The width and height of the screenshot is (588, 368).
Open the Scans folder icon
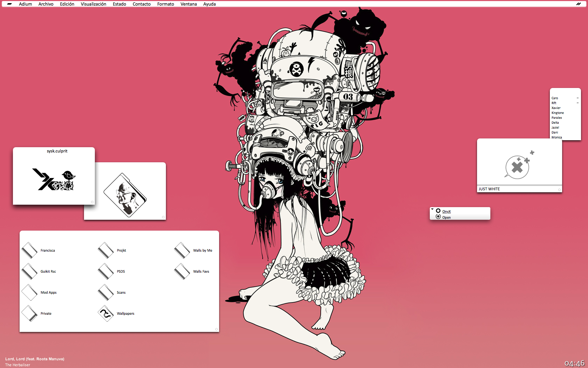pyautogui.click(x=106, y=292)
